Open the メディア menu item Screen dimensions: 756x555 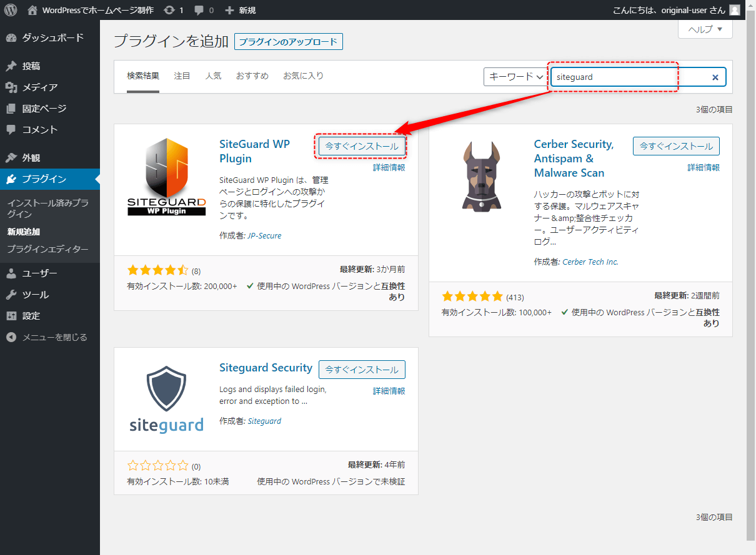point(50,87)
